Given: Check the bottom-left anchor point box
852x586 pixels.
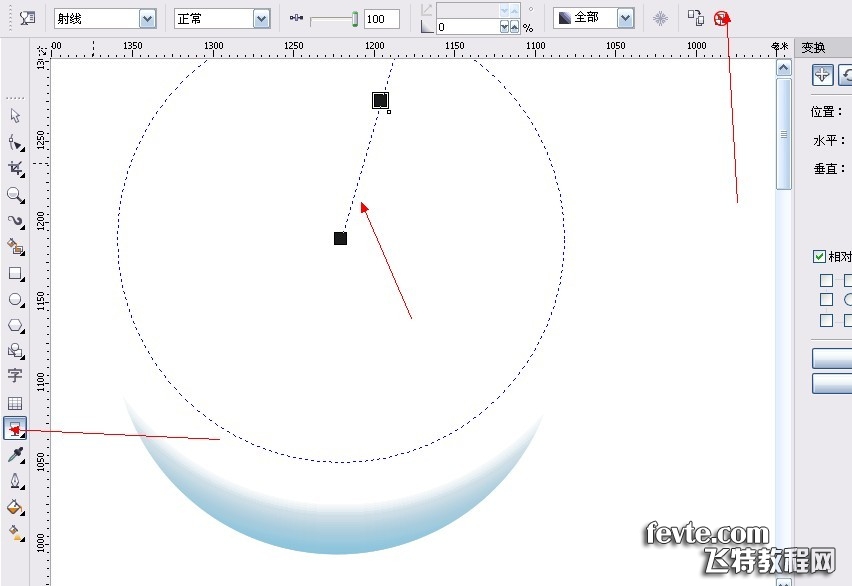Looking at the screenshot, I should 826,320.
